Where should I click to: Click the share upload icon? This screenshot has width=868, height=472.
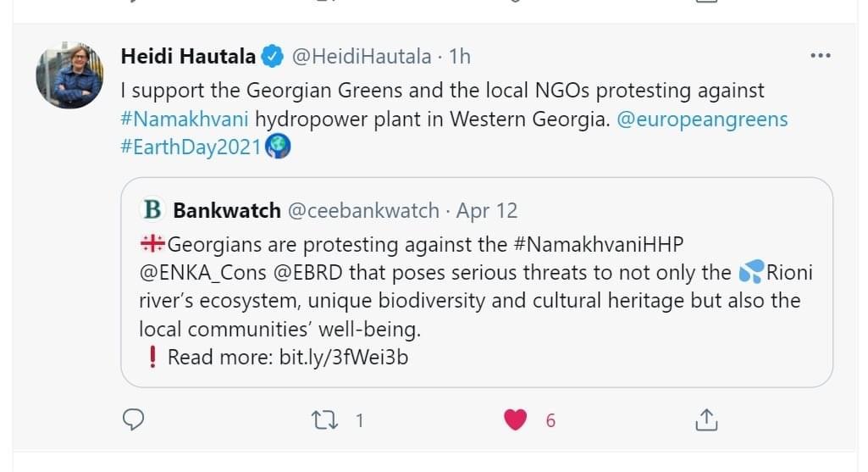(x=707, y=419)
